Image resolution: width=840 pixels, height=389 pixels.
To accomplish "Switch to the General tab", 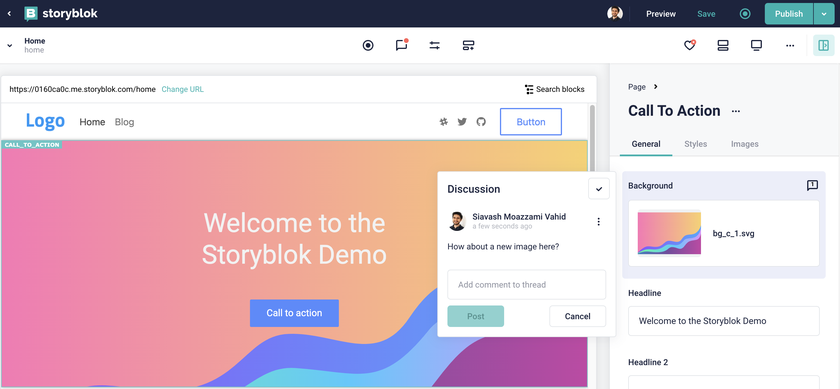I will click(646, 144).
